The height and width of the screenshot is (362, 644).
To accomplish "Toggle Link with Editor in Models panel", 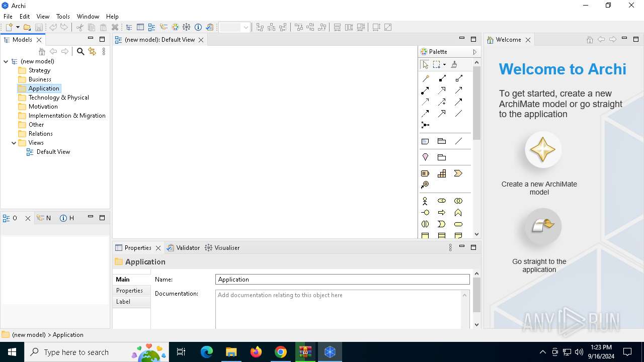I will [92, 51].
